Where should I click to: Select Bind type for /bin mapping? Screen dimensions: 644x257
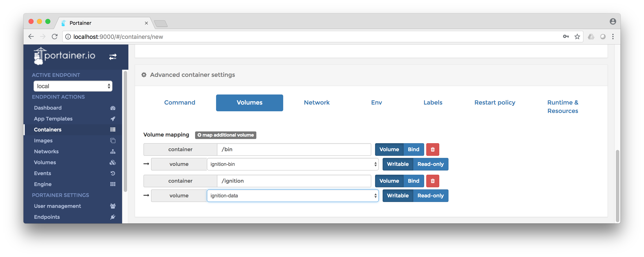pyautogui.click(x=413, y=149)
